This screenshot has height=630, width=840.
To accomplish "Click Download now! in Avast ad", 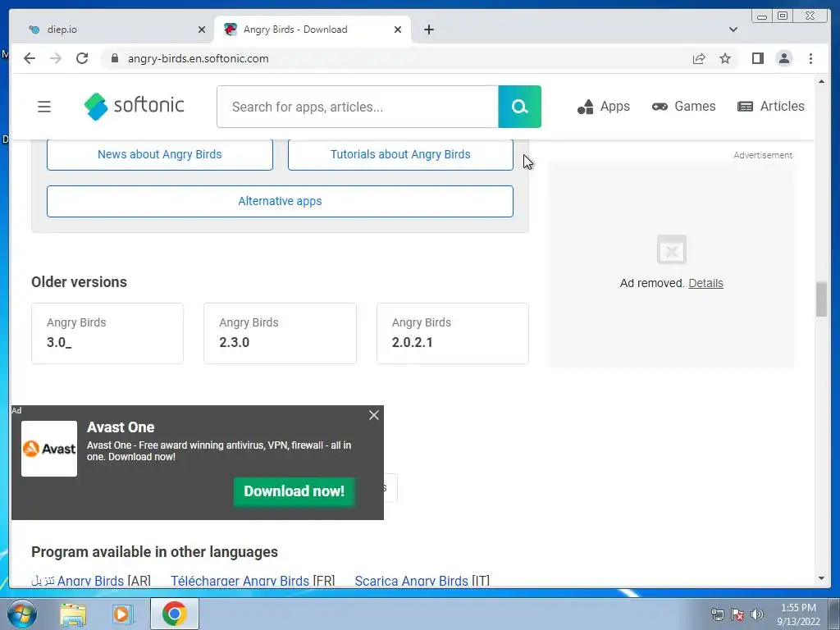I will pyautogui.click(x=294, y=491).
